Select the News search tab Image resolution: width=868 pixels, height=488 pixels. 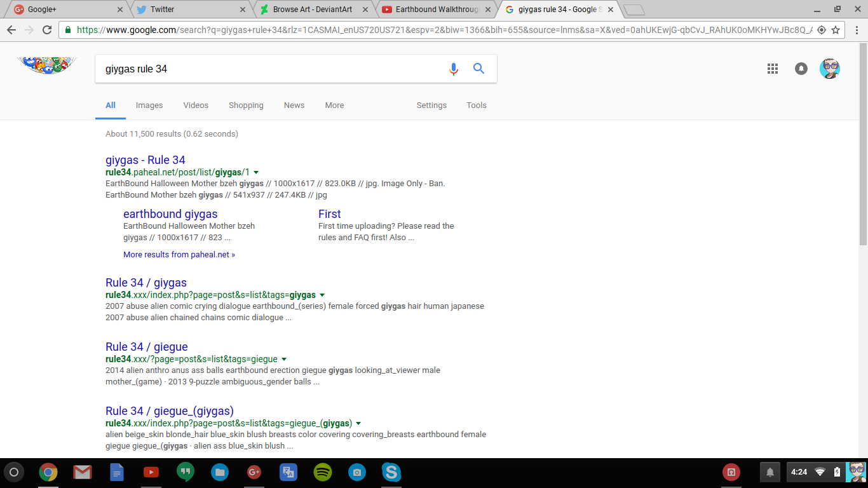click(294, 105)
